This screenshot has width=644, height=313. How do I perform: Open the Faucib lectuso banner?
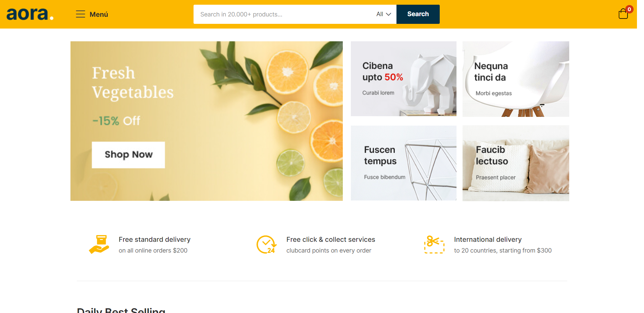point(516,163)
